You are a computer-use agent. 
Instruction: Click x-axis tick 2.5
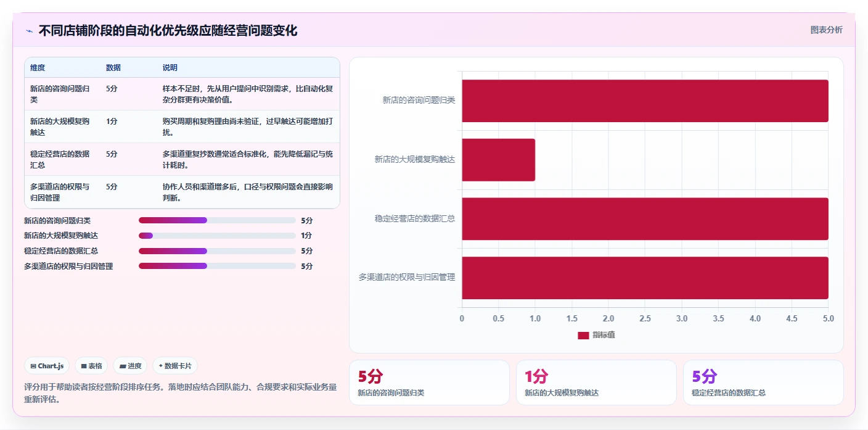click(x=645, y=318)
